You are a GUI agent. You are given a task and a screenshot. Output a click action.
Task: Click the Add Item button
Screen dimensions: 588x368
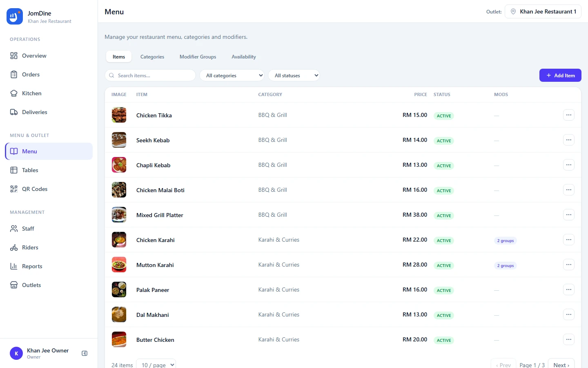pos(560,75)
